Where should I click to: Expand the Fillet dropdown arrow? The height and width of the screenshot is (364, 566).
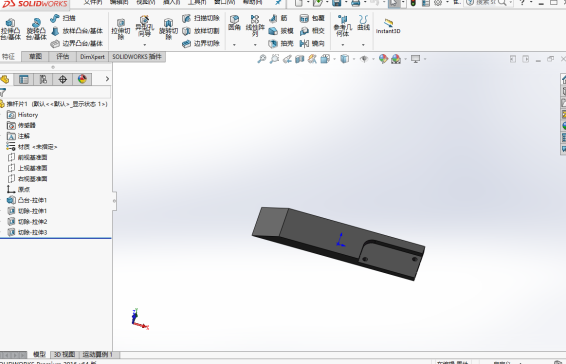coord(234,45)
